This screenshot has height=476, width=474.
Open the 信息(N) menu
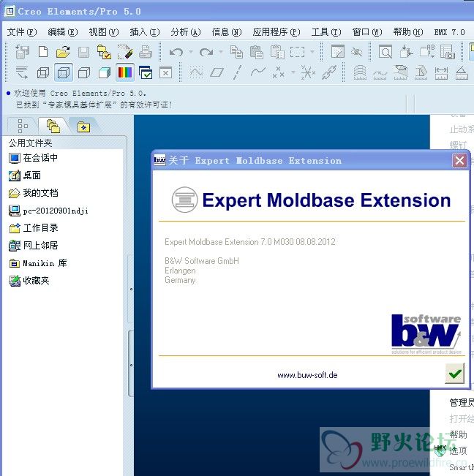click(x=227, y=32)
